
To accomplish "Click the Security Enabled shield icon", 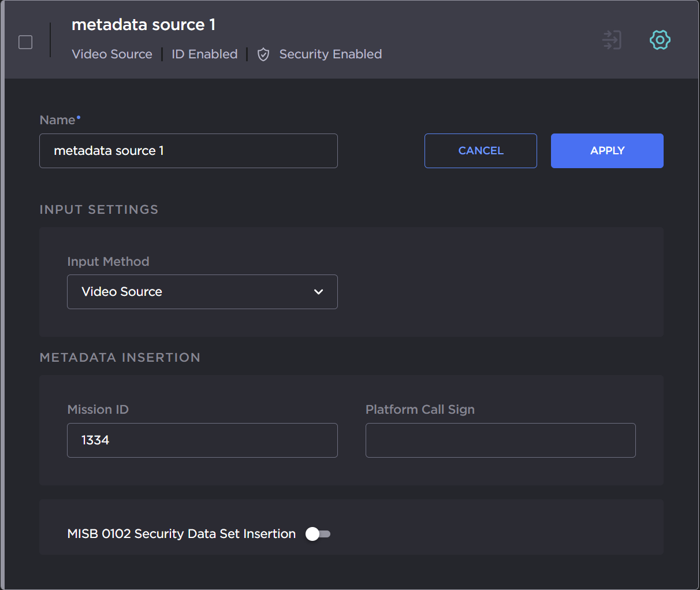I will click(263, 54).
